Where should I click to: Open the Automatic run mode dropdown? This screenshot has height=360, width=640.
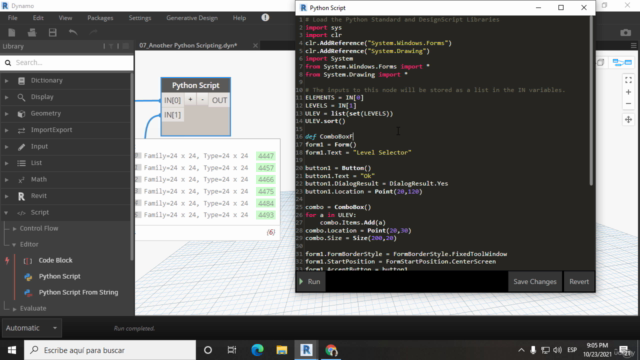pos(31,328)
